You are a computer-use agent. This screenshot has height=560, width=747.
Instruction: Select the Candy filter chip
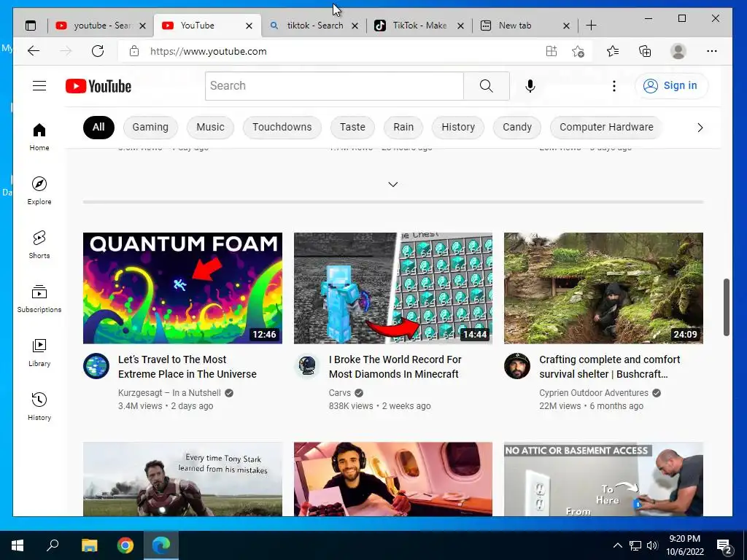tap(517, 127)
